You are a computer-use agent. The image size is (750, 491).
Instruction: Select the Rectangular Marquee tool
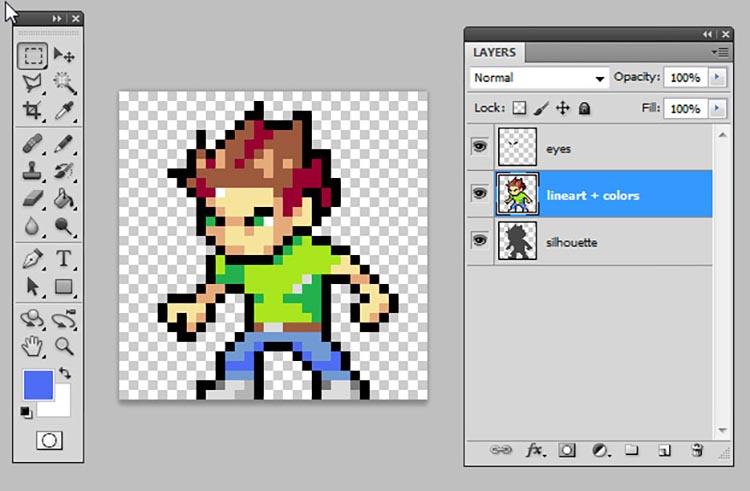(33, 55)
